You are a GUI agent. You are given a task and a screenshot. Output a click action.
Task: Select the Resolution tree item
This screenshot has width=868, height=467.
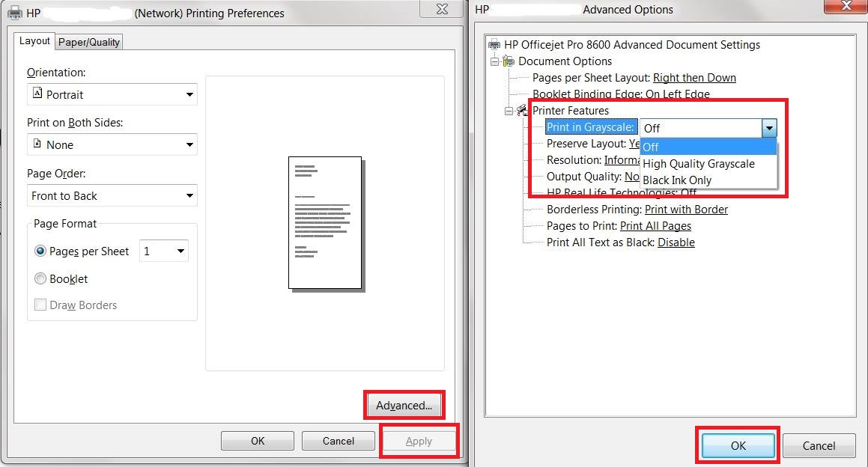coord(574,160)
